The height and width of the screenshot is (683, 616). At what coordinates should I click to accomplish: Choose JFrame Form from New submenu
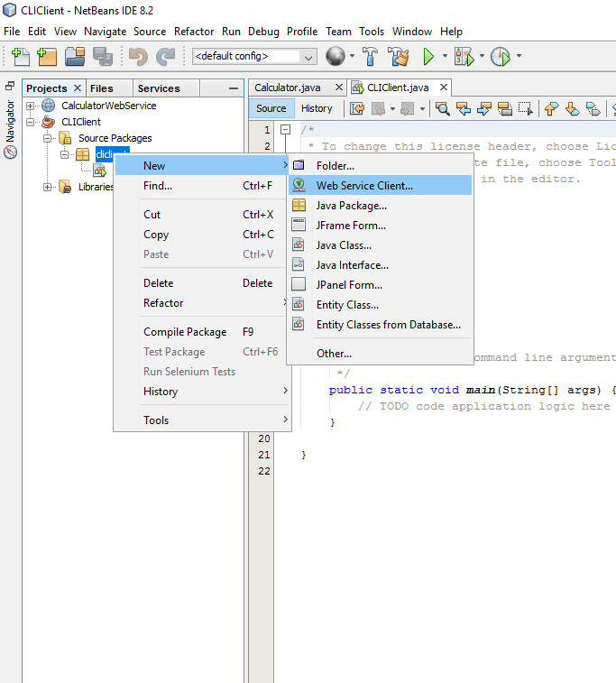[380, 226]
